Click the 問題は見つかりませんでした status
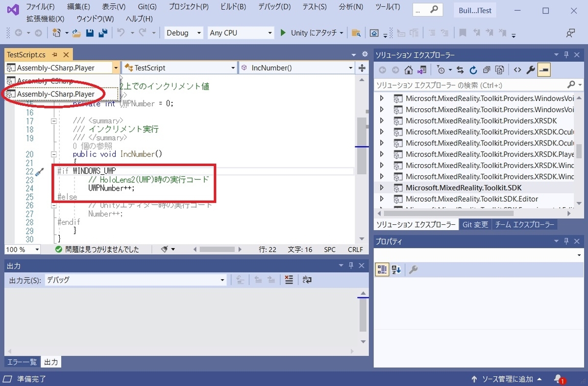The height and width of the screenshot is (386, 588). (97, 249)
